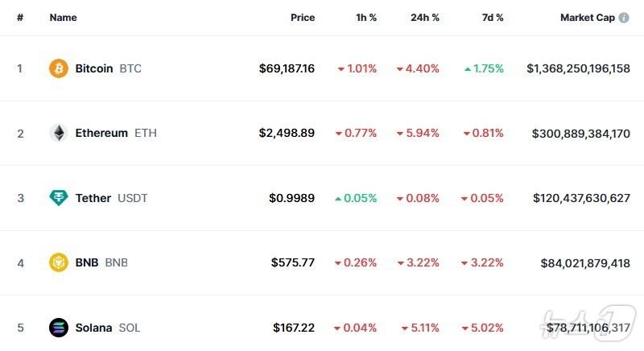Sort by the Market Cap column header
Screen dimensions: 644x351
click(587, 18)
